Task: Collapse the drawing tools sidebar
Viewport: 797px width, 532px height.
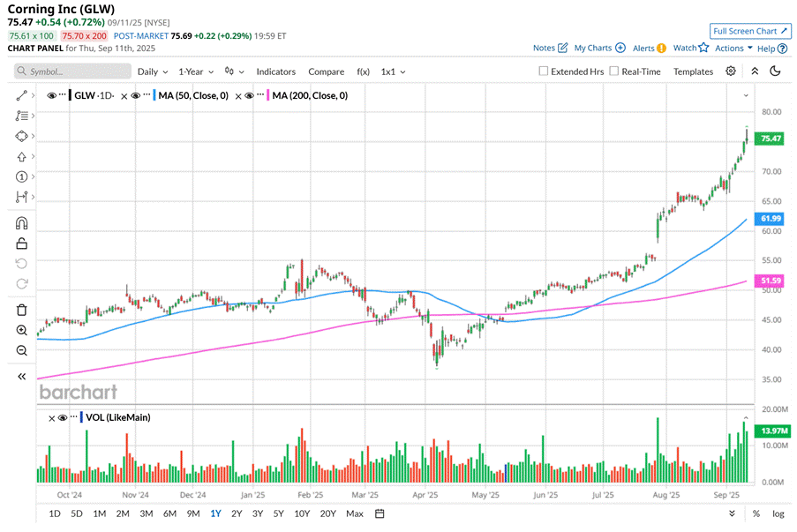Action: coord(21,377)
